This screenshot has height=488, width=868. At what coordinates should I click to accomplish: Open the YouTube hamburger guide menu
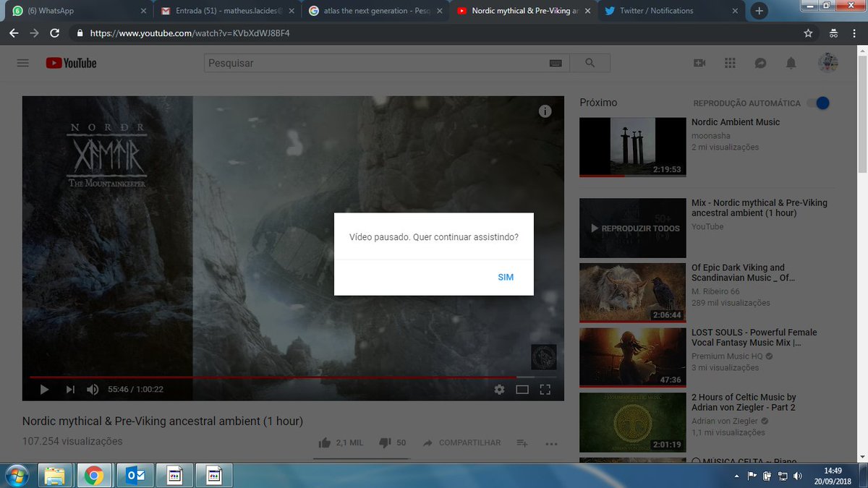point(22,63)
